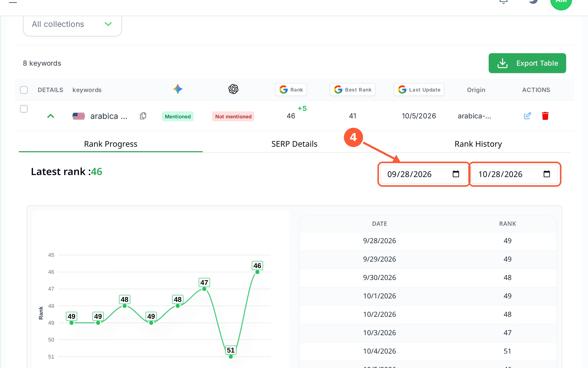Screen dimensions: 588x368
Task: Collapse the arabica keyword details chevron
Action: tap(51, 116)
